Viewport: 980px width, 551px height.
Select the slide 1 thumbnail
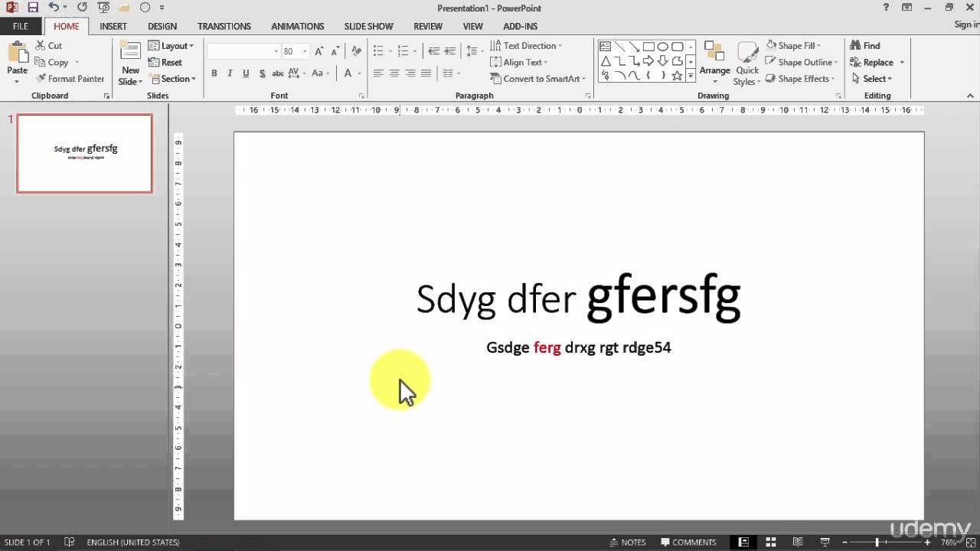(x=84, y=152)
